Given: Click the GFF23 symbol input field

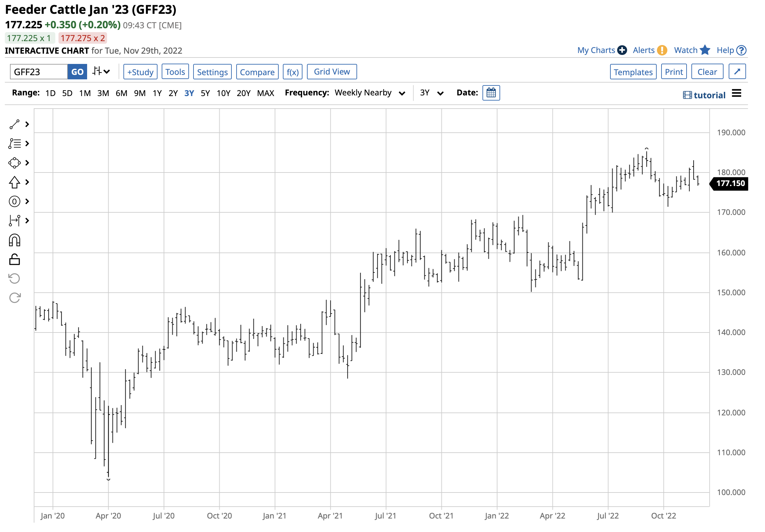Looking at the screenshot, I should (39, 72).
